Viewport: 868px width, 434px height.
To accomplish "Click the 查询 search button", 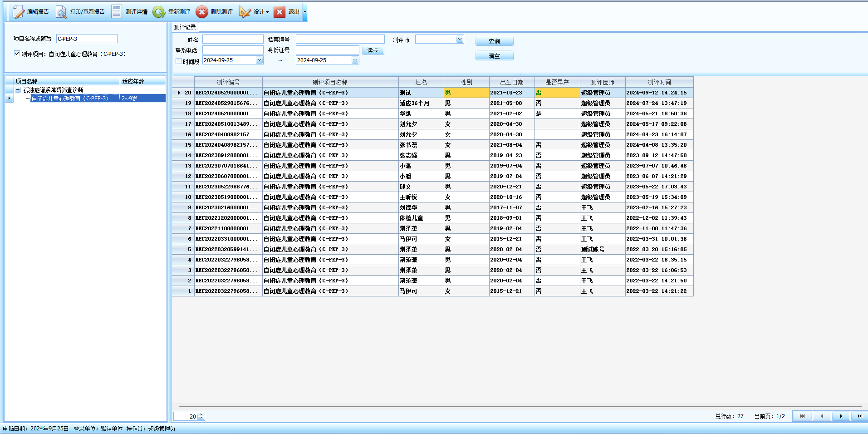I will 494,41.
